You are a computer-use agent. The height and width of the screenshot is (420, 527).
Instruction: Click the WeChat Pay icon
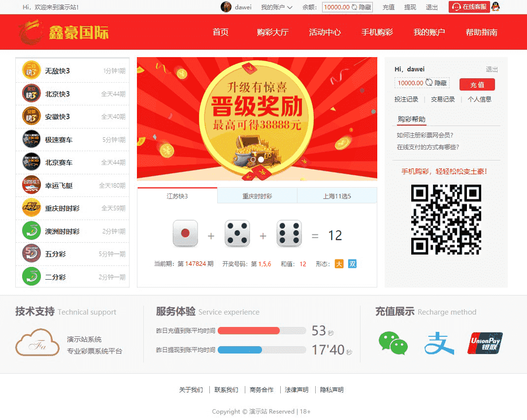pos(393,343)
